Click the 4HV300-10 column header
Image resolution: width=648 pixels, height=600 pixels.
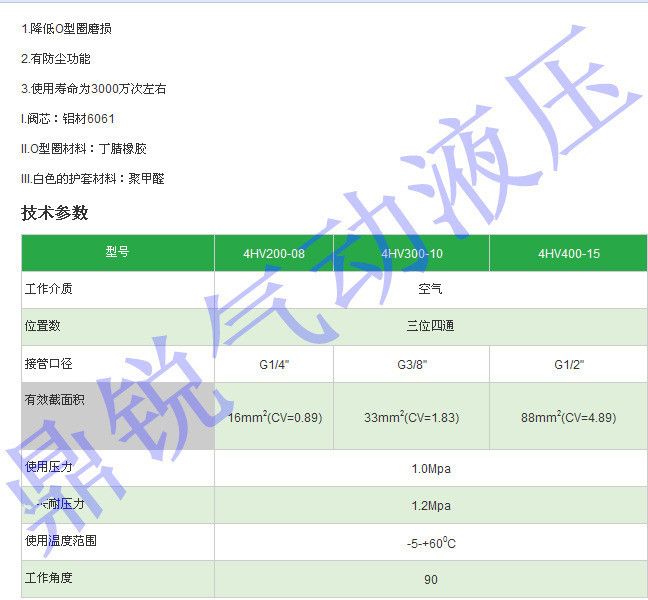point(411,254)
